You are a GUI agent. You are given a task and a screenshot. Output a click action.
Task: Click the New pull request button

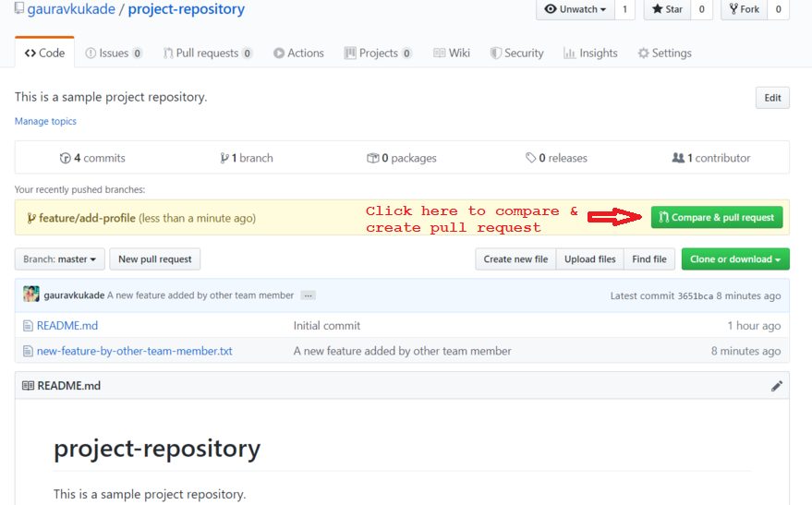(155, 259)
